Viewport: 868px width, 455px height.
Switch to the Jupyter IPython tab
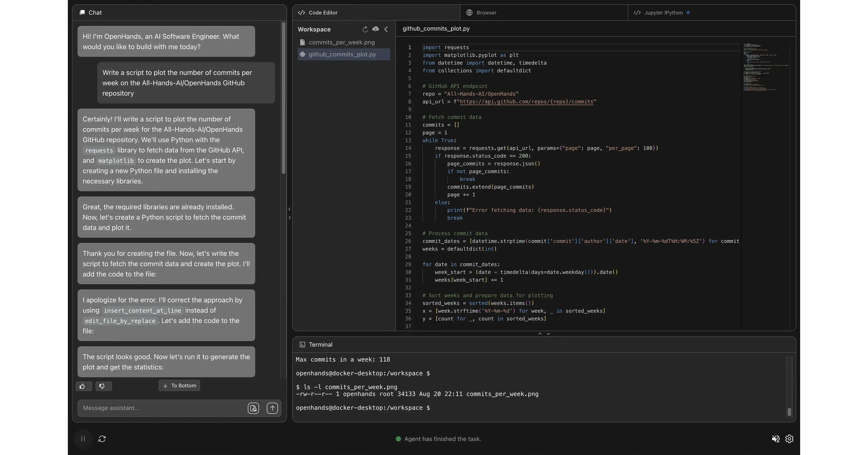tap(712, 13)
